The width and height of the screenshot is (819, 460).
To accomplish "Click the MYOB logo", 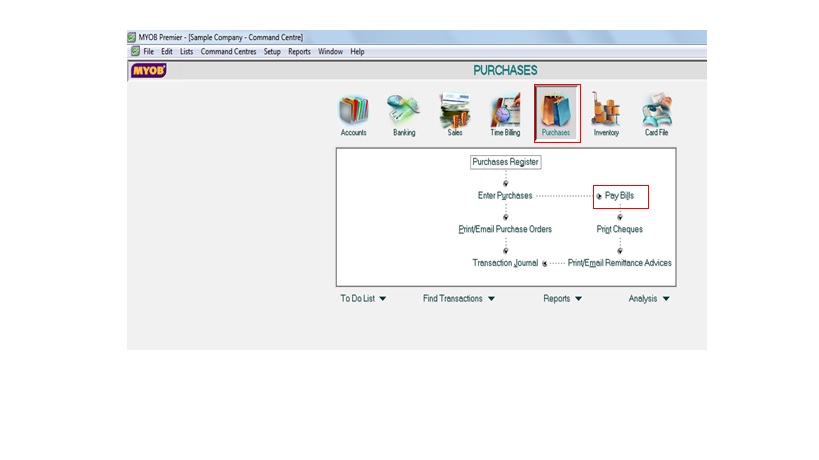I will point(148,70).
